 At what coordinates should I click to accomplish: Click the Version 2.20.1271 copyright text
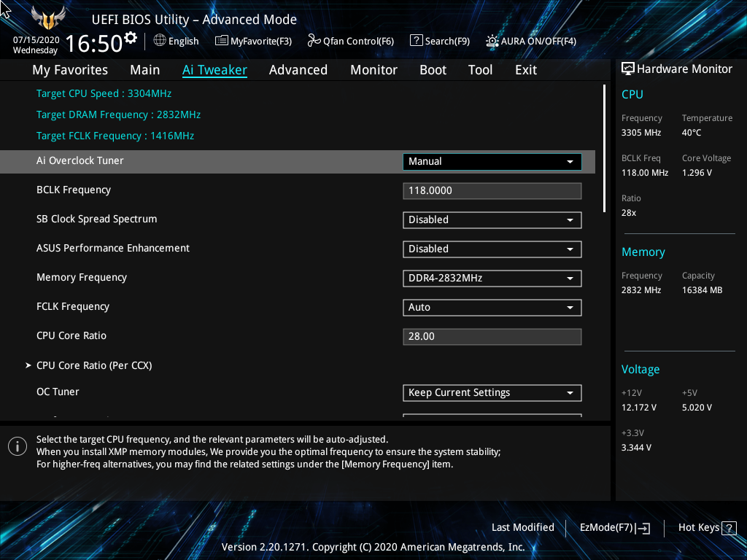point(373,547)
